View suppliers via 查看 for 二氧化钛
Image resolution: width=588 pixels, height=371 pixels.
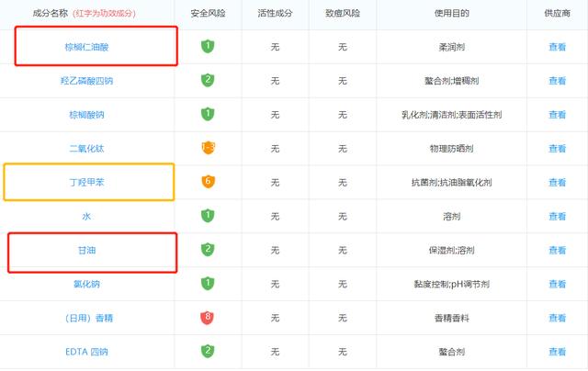click(558, 149)
